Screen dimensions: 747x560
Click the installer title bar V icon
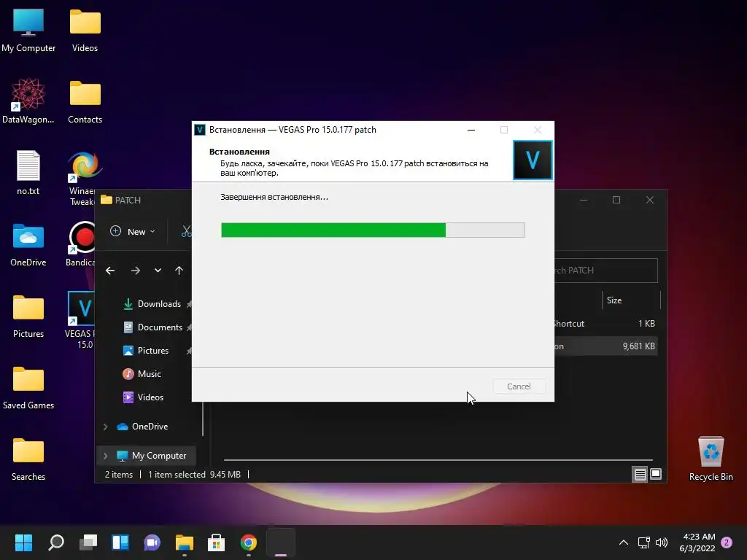200,130
